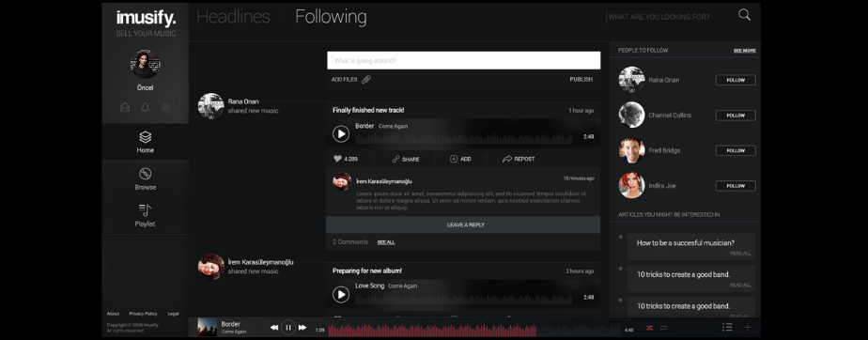Viewport: 868px width, 340px height.
Task: Toggle repeat in the bottom player
Action: pos(663,329)
